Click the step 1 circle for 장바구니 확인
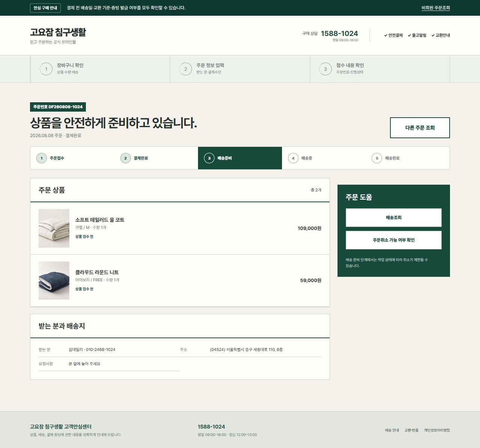 (x=46, y=69)
